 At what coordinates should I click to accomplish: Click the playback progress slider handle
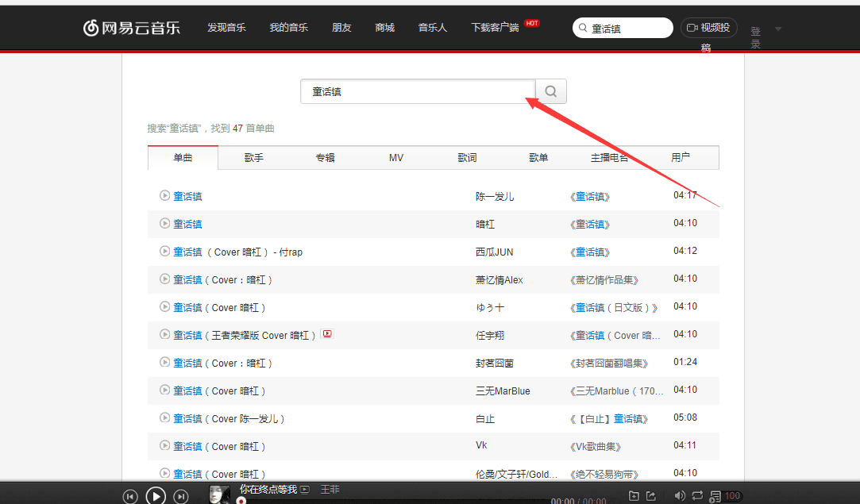(241, 501)
